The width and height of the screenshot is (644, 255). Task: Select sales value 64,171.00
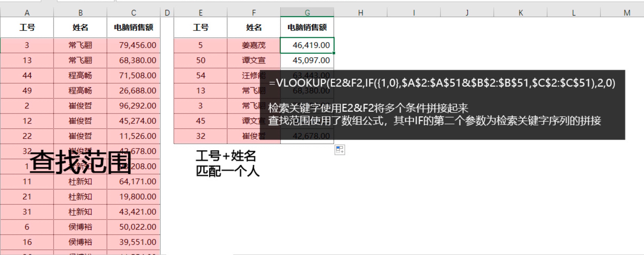pos(134,181)
